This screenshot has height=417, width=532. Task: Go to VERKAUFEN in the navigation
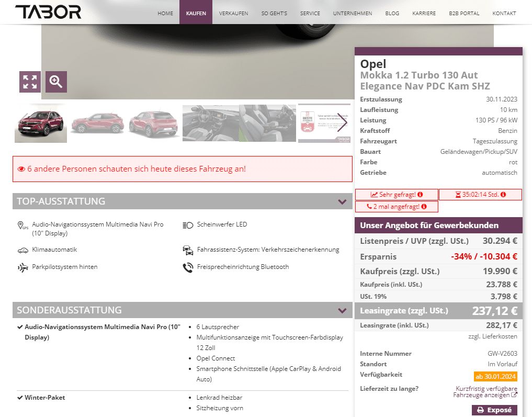click(x=233, y=13)
